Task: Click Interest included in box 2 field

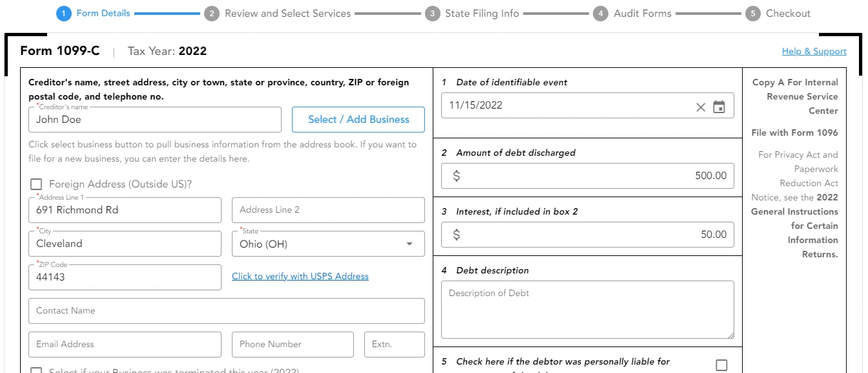Action: click(588, 235)
